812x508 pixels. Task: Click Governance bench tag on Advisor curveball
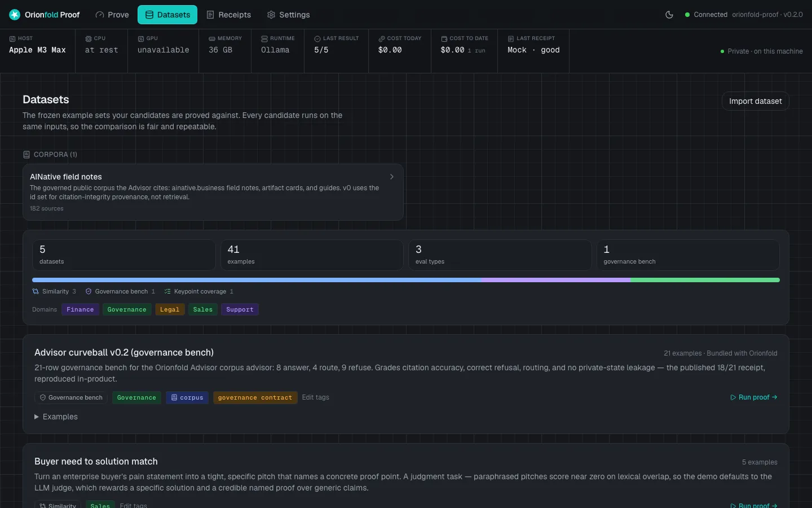71,397
